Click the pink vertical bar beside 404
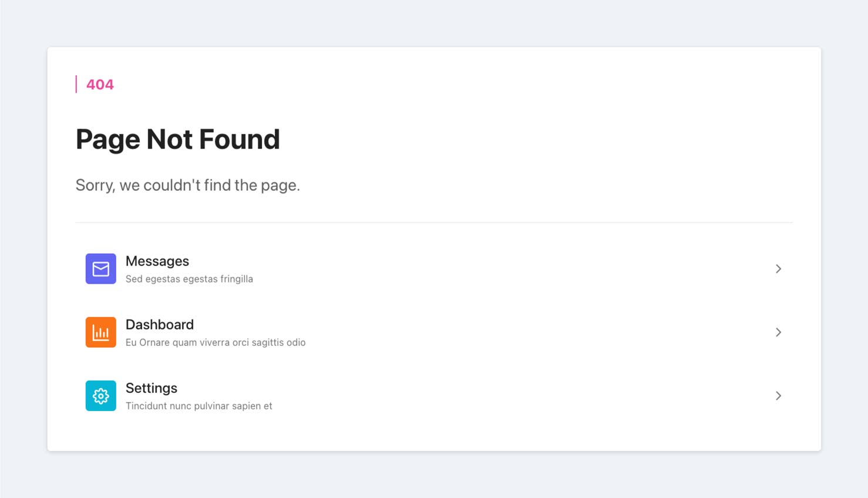This screenshot has height=498, width=868. click(76, 84)
